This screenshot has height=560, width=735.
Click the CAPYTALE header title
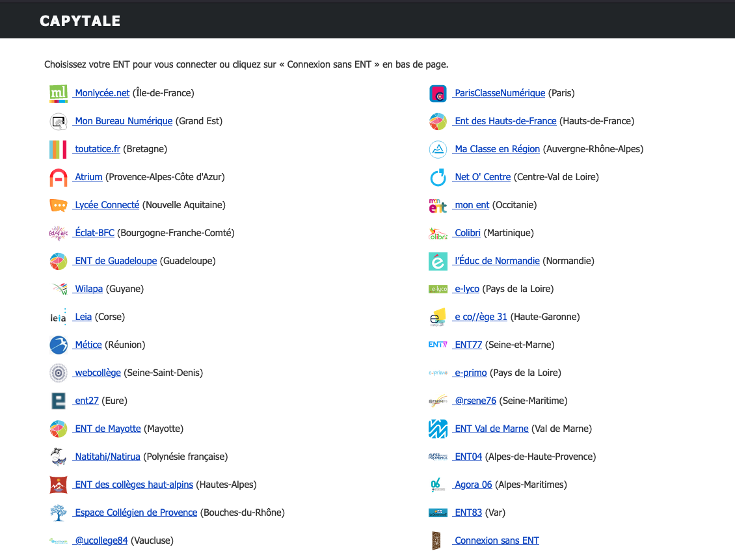tap(80, 21)
